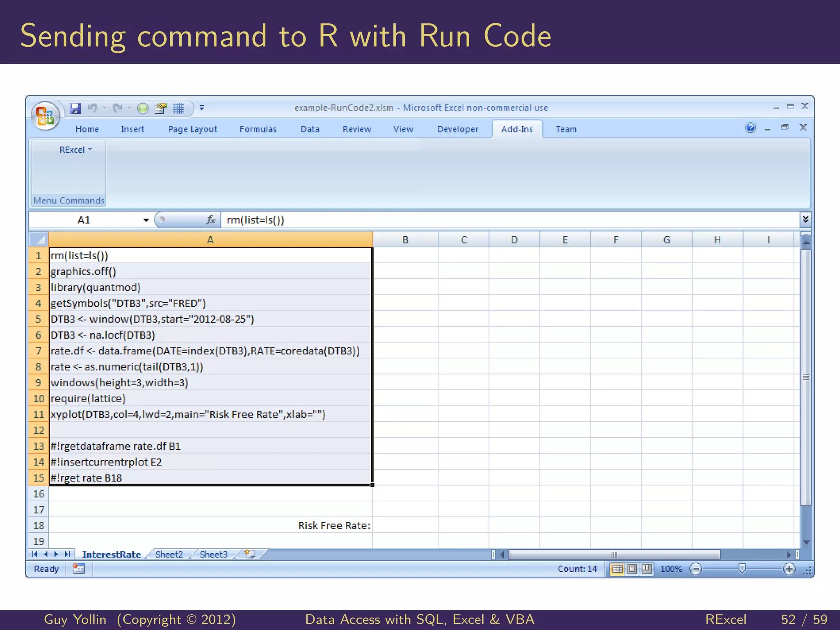This screenshot has height=630, width=840.
Task: Select the Risk Free Rate: label cell
Action: click(210, 525)
